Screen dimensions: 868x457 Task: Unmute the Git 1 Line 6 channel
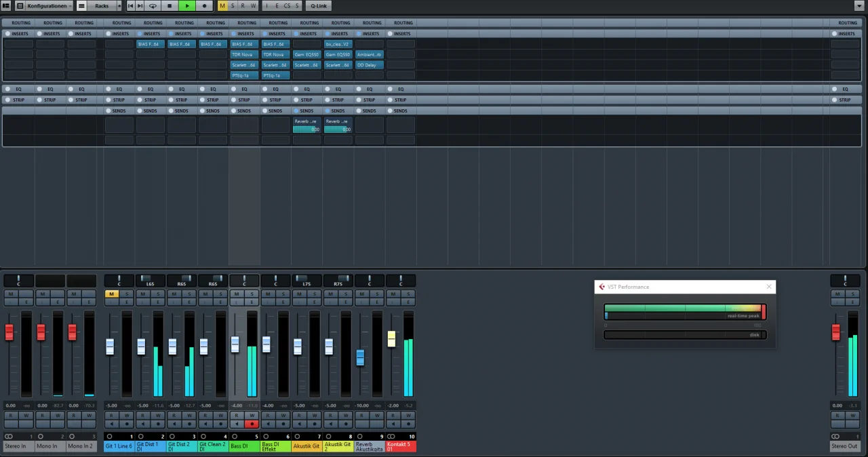[x=111, y=294]
